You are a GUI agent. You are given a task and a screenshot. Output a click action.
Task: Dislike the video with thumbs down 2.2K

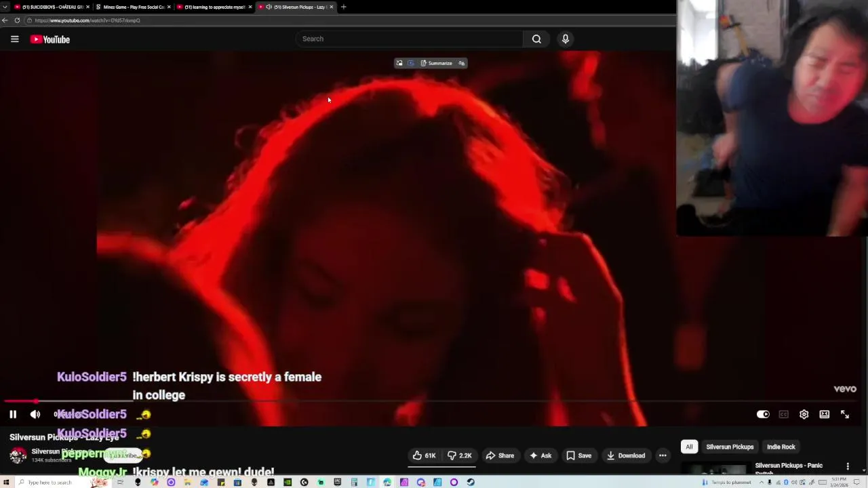click(x=460, y=455)
